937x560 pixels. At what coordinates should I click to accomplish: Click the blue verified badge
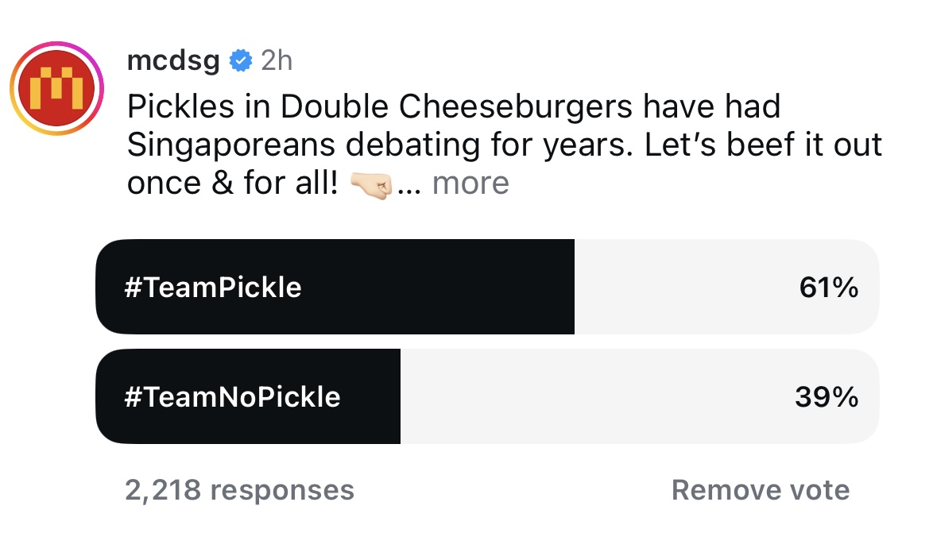point(241,60)
